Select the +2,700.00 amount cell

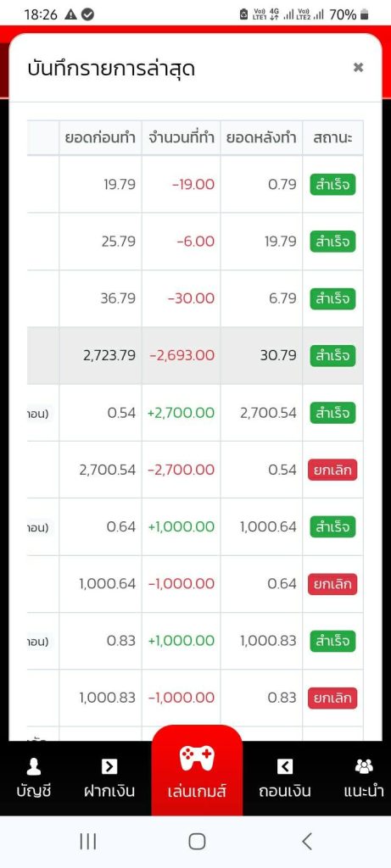[x=182, y=413]
